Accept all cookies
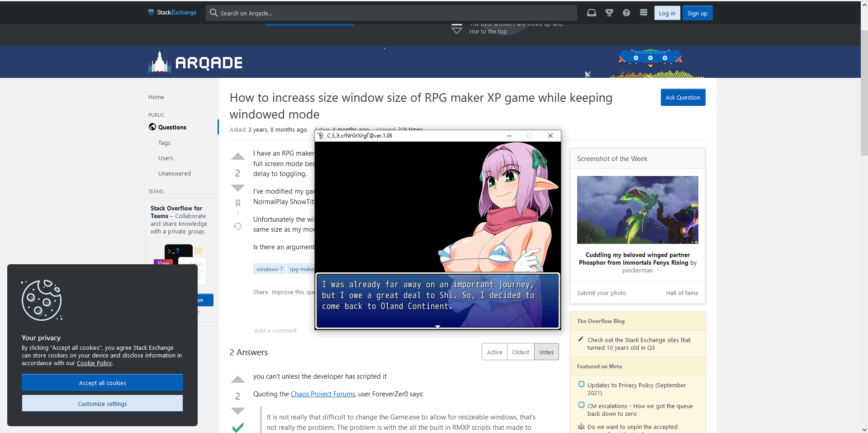The image size is (868, 433). pos(102,383)
